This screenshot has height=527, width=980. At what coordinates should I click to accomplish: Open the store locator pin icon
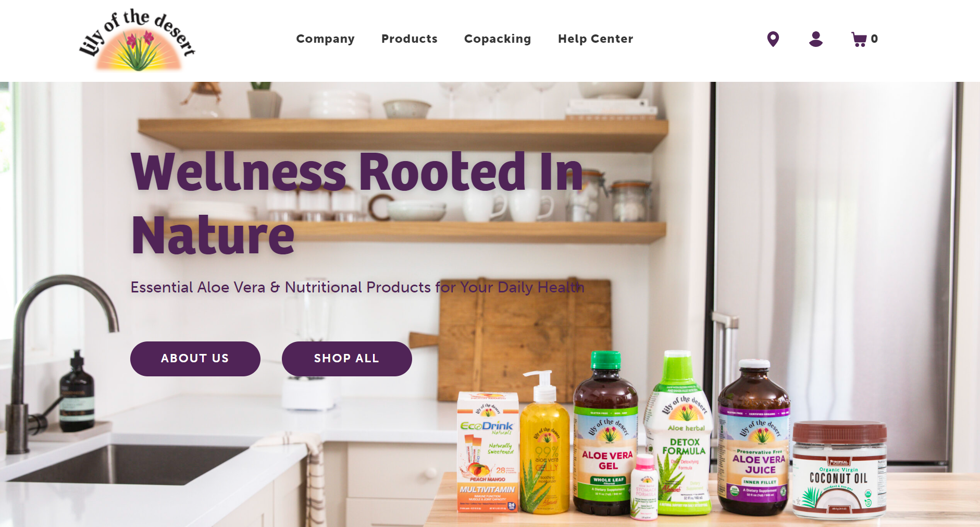[x=773, y=39]
